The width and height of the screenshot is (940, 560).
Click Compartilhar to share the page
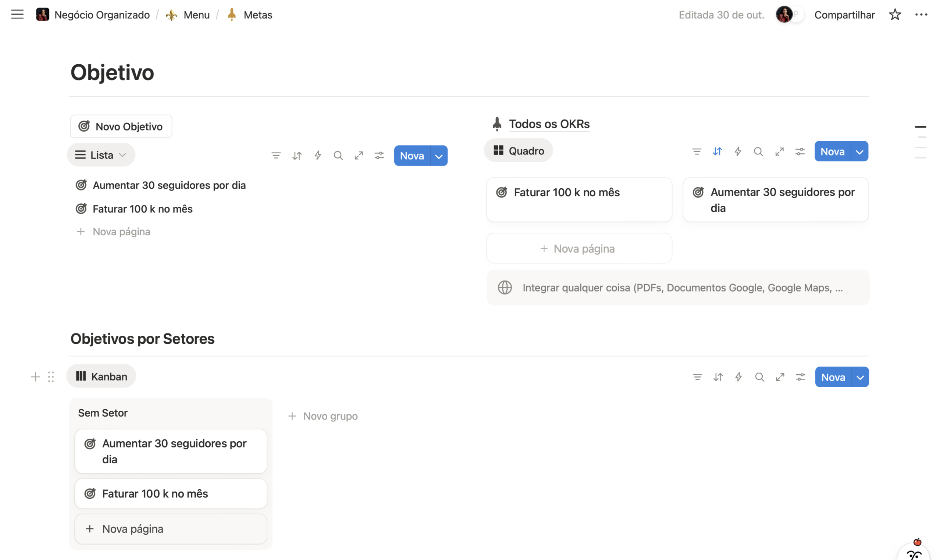point(844,15)
